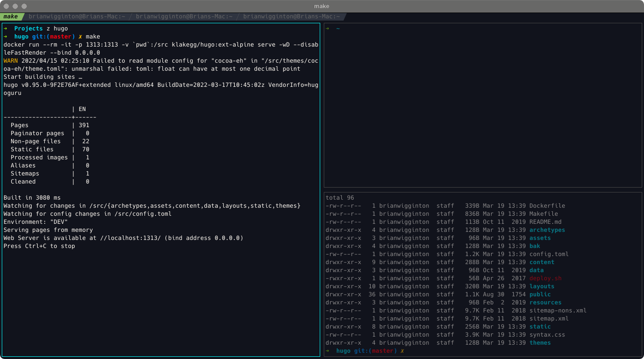Click the Makefile entry in the listing
The width and height of the screenshot is (644, 359).
pos(543,214)
